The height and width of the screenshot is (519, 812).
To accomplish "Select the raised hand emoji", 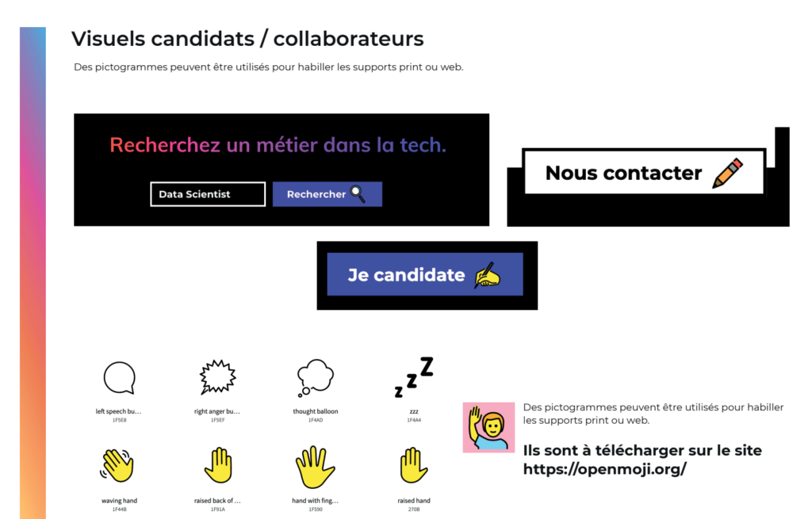I will pos(413,465).
